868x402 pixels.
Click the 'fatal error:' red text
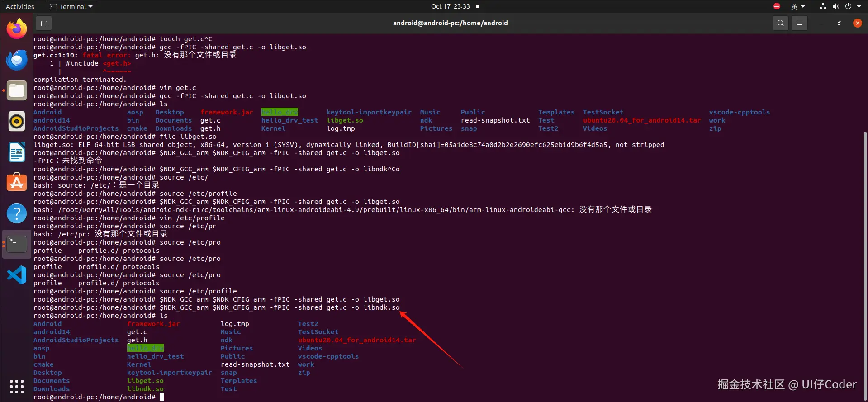[107, 55]
